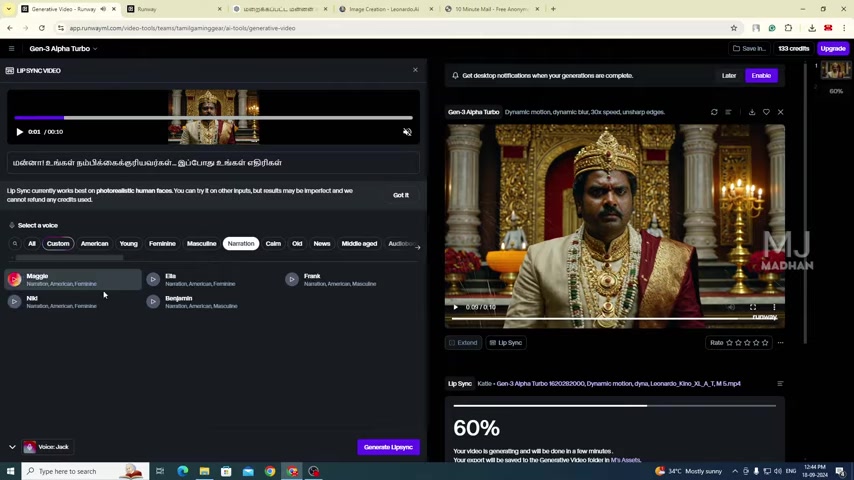The width and height of the screenshot is (854, 480).
Task: Favorite the generation with heart icon
Action: 766,112
